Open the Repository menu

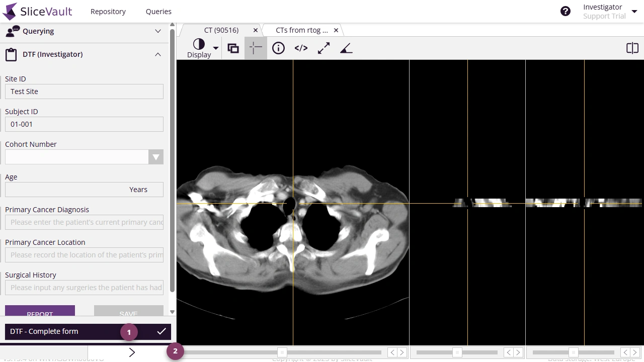pos(108,11)
